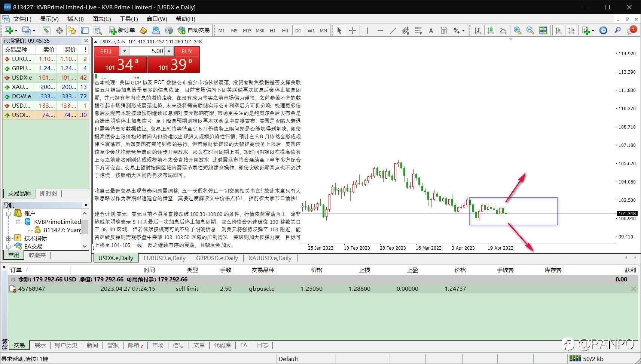The width and height of the screenshot is (641, 364).
Task: Switch timeframe to H4
Action: tap(285, 30)
